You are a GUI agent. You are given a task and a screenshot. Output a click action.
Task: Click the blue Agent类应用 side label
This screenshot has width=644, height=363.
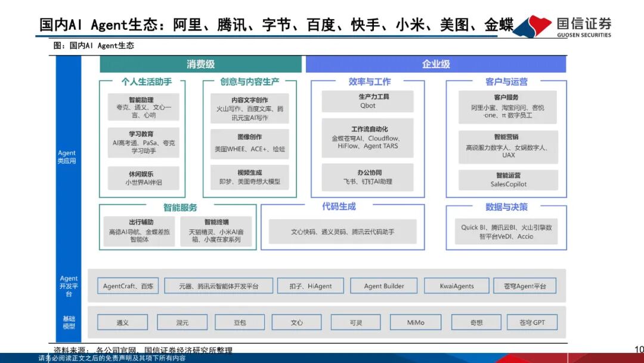pyautogui.click(x=67, y=157)
